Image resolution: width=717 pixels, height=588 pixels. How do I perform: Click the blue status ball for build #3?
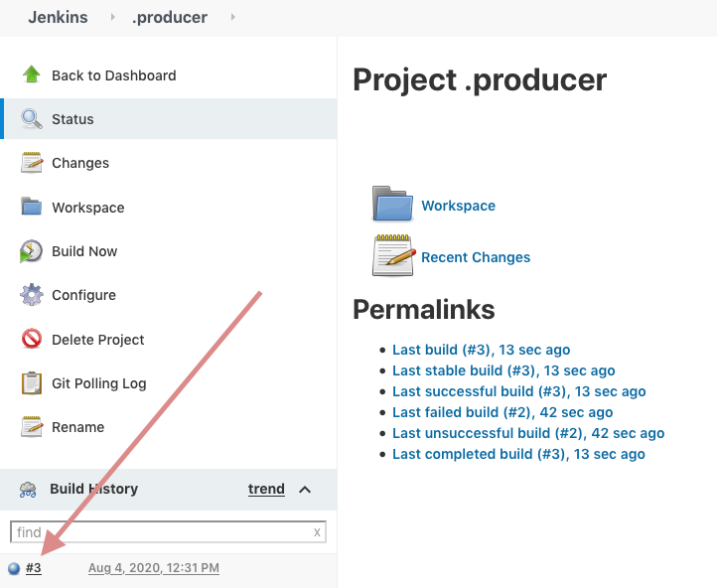(x=14, y=568)
